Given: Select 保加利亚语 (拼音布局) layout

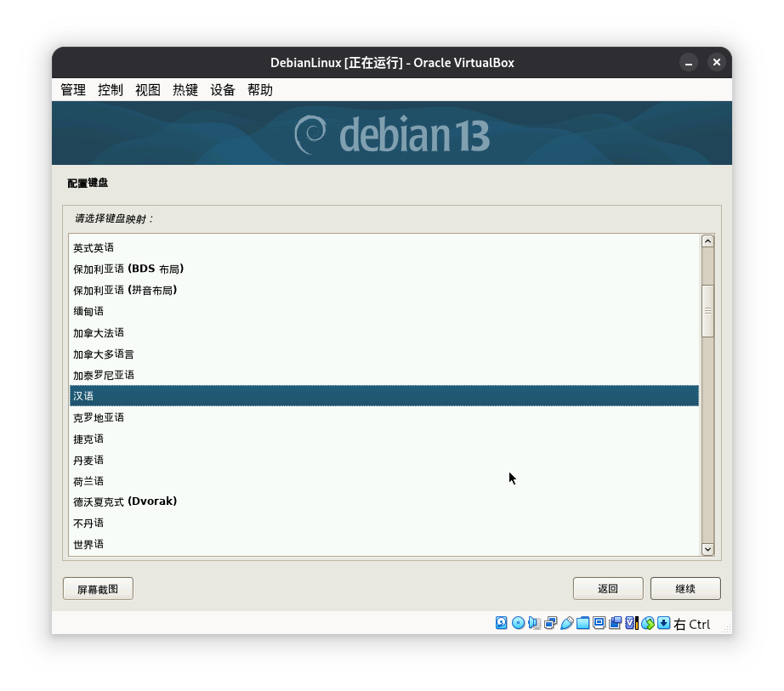Looking at the screenshot, I should [x=384, y=290].
